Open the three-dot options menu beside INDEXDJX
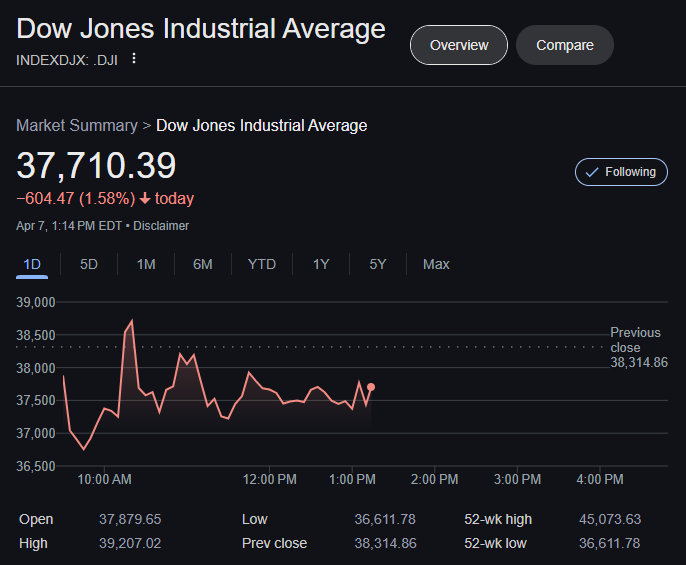 [134, 58]
